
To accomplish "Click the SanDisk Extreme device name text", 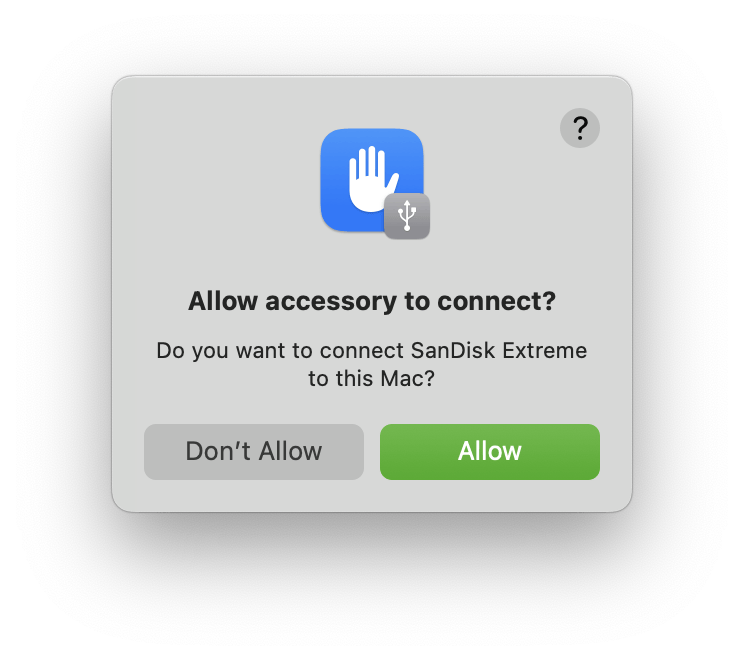I will point(499,351).
